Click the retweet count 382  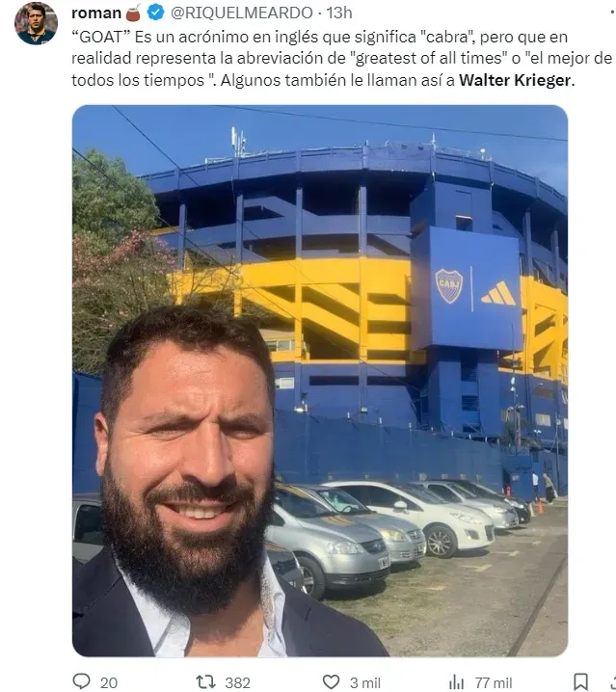pos(237,682)
